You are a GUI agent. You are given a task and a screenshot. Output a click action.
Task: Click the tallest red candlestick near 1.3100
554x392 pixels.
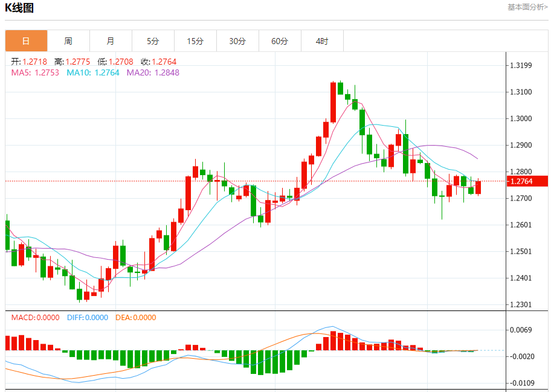tap(333, 103)
